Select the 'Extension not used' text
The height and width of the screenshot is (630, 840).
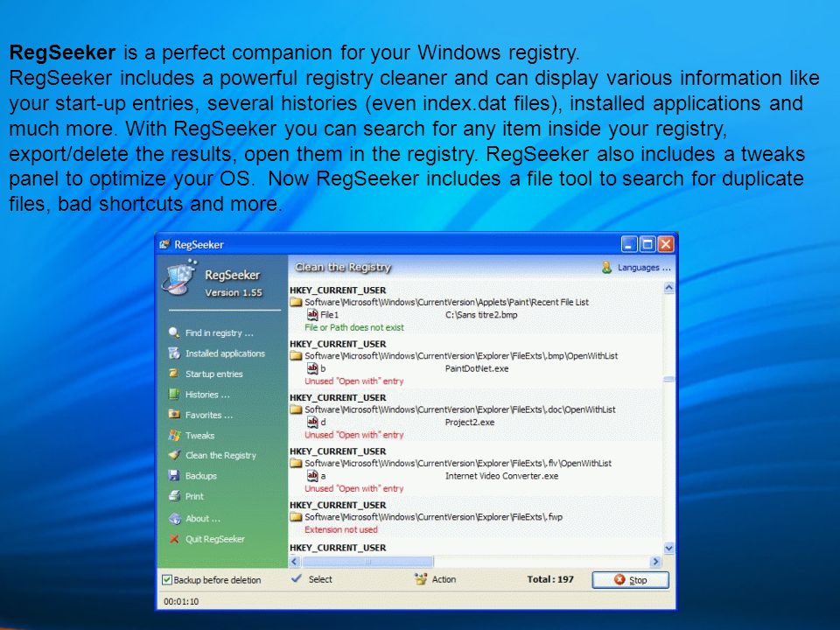[340, 529]
